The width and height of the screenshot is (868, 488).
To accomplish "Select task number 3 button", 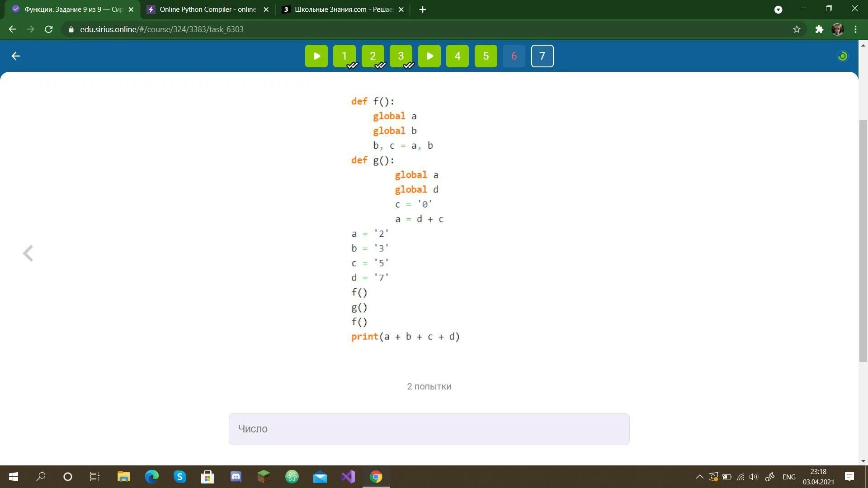I will click(x=401, y=56).
